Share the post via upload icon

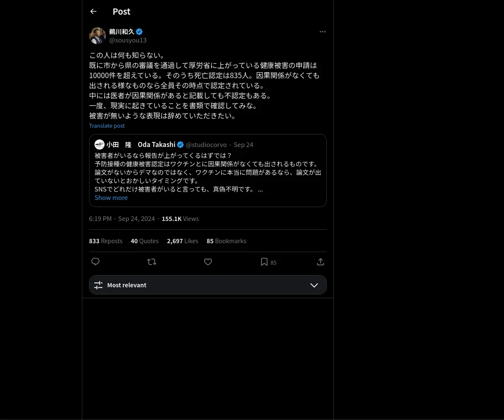point(320,262)
